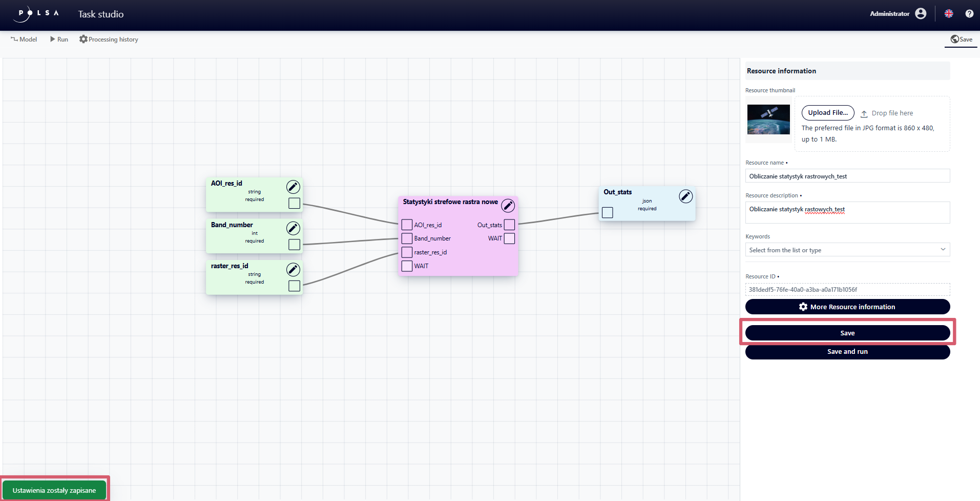Click the Out_stats node edit pencil
The image size is (980, 501).
[x=685, y=196]
